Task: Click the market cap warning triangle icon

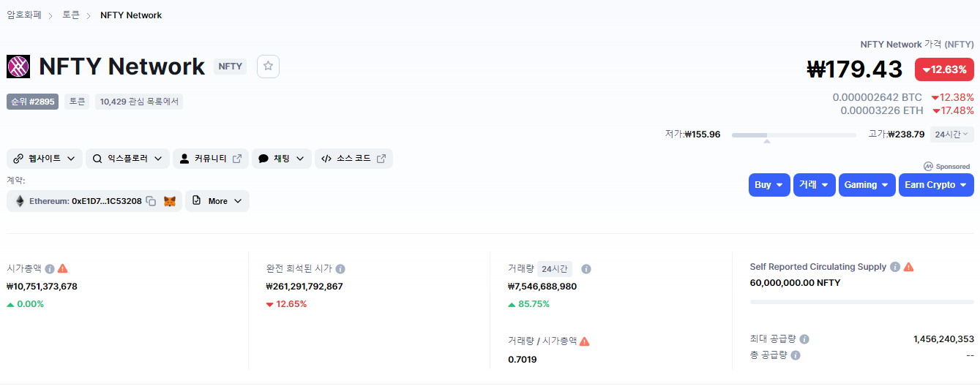Action: [x=63, y=268]
